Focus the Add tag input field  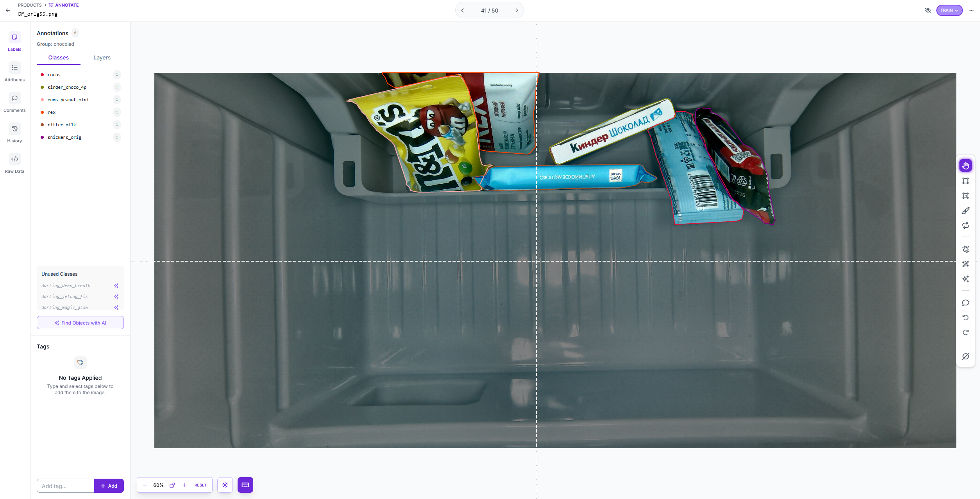pos(65,486)
